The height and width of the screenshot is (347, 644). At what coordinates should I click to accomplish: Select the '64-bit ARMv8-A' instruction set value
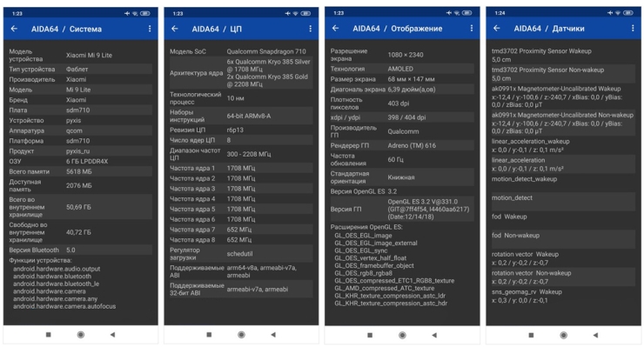pyautogui.click(x=249, y=117)
